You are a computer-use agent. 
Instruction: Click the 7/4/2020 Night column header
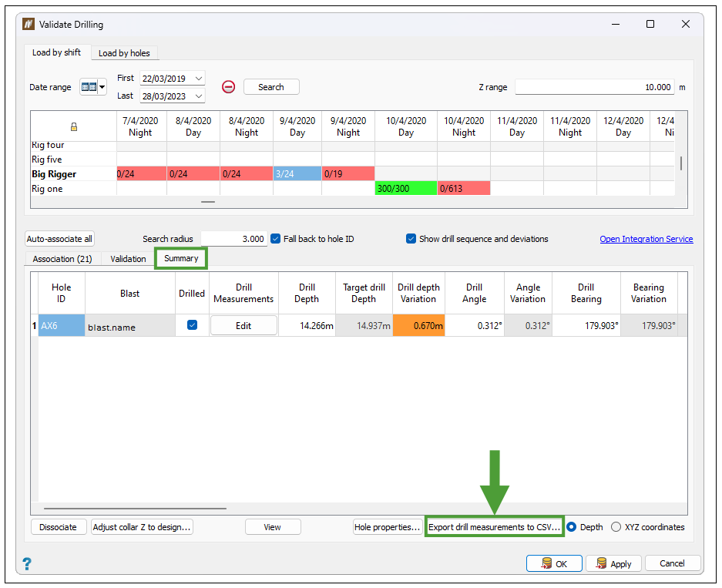(140, 126)
